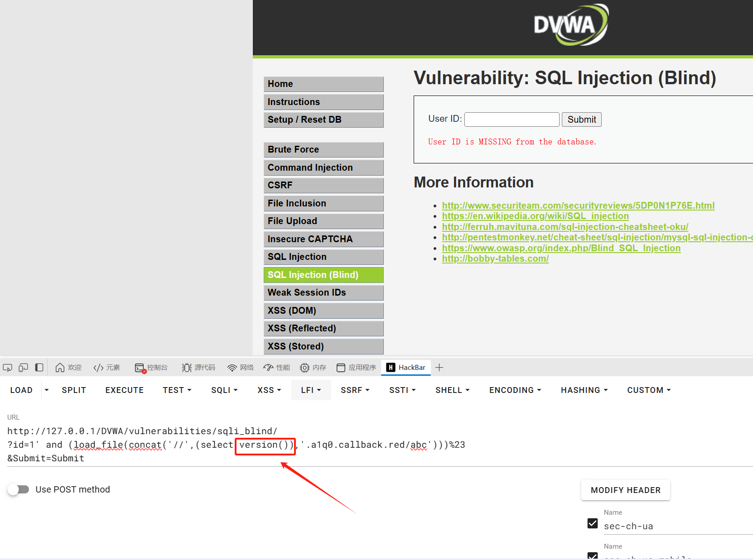The image size is (753, 560).
Task: Open the SSTI dropdown
Action: tap(402, 390)
